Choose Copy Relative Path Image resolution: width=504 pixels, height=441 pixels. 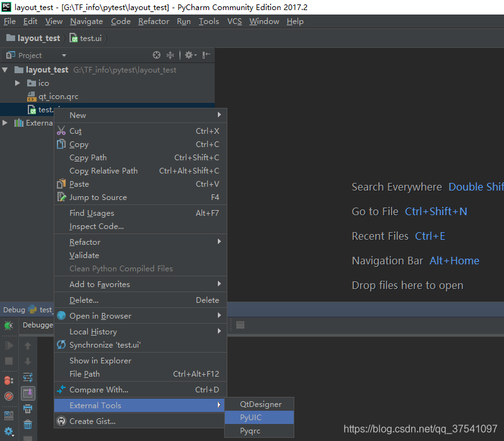click(140, 170)
